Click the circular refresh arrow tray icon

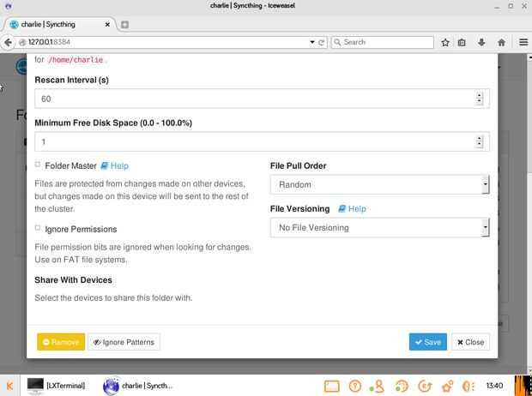tap(425, 387)
